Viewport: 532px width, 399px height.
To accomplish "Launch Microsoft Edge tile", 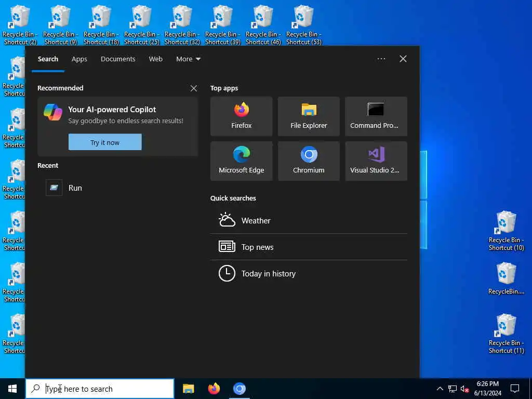I will pyautogui.click(x=241, y=161).
